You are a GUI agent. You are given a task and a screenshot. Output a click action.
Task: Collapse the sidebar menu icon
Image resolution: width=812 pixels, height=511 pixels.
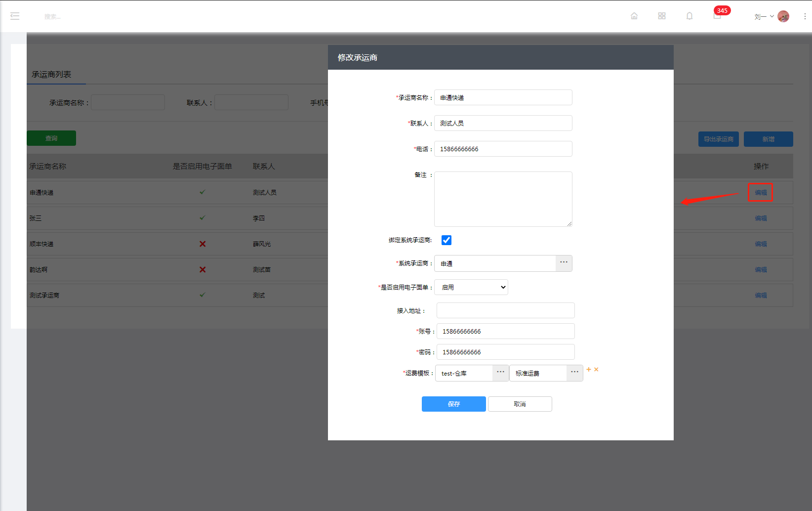[x=15, y=16]
